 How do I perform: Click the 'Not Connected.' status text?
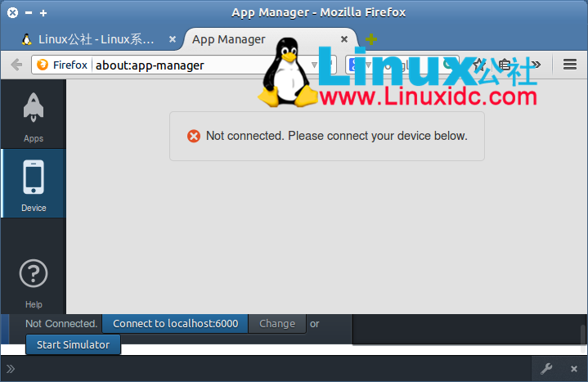point(61,323)
